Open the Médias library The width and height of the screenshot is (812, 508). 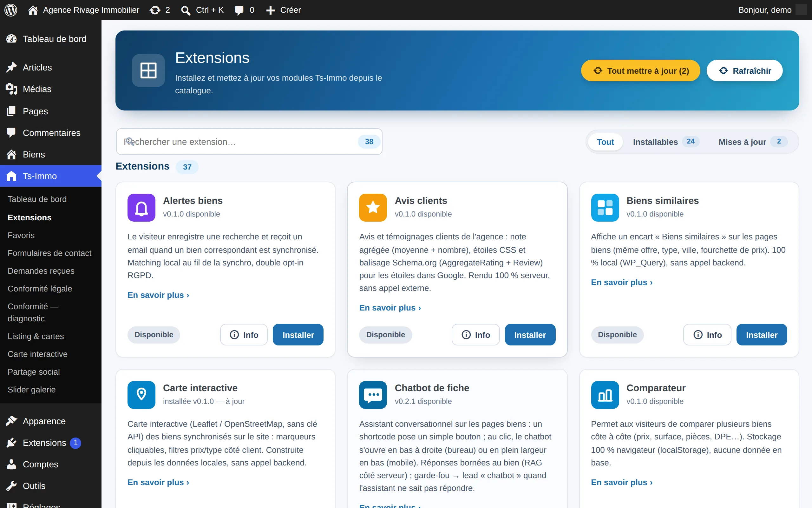point(51,89)
